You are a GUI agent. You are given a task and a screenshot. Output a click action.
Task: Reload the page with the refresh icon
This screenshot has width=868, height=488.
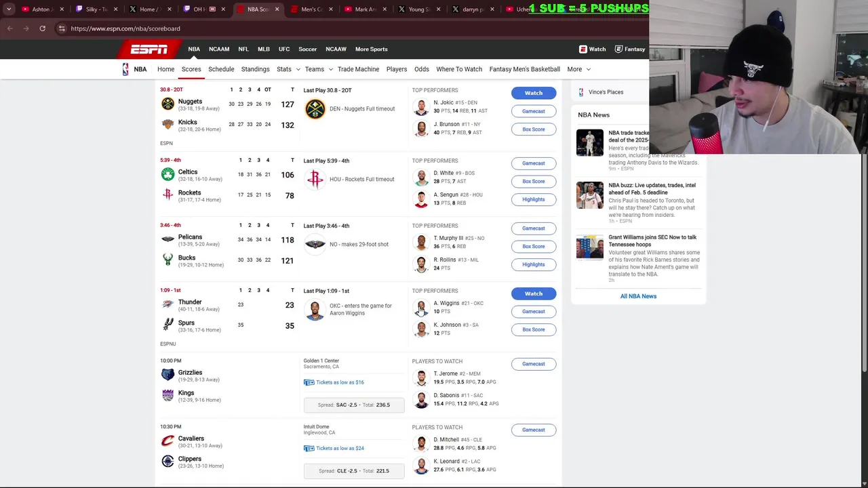coord(42,28)
